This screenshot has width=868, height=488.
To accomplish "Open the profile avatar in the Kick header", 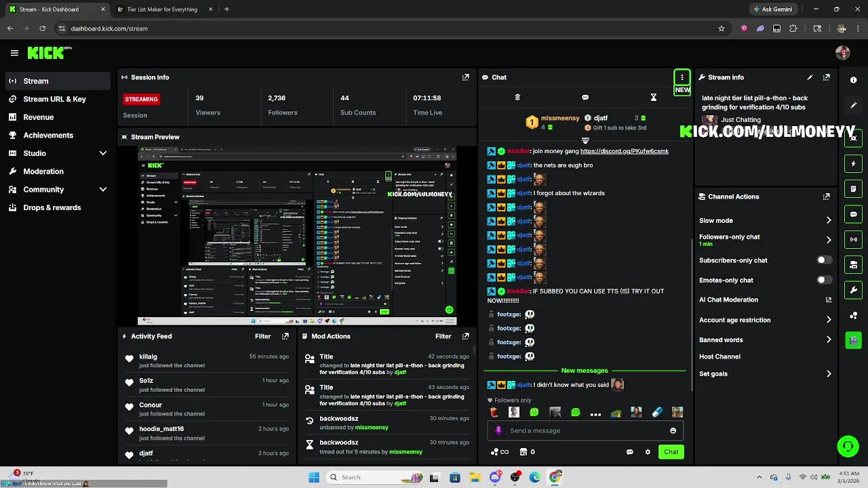I will point(843,53).
